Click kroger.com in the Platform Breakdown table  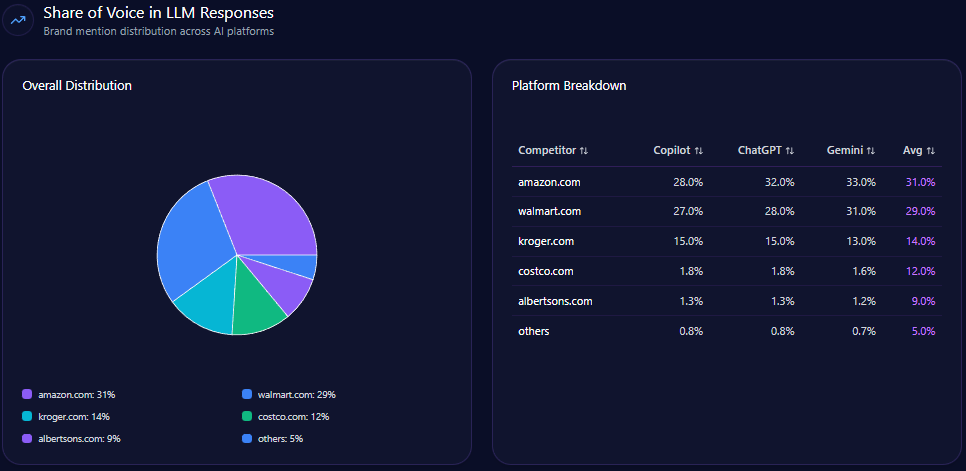(x=546, y=241)
